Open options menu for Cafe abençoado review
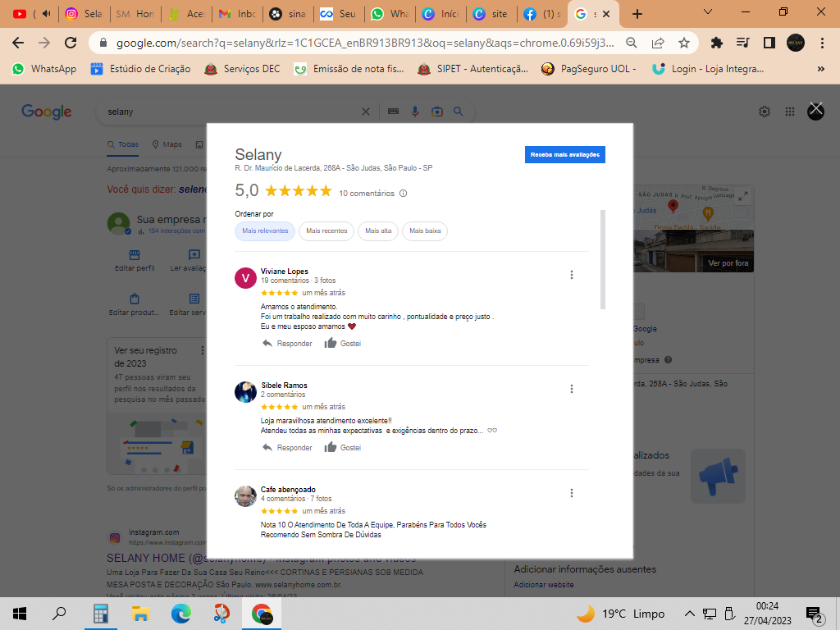 (572, 493)
